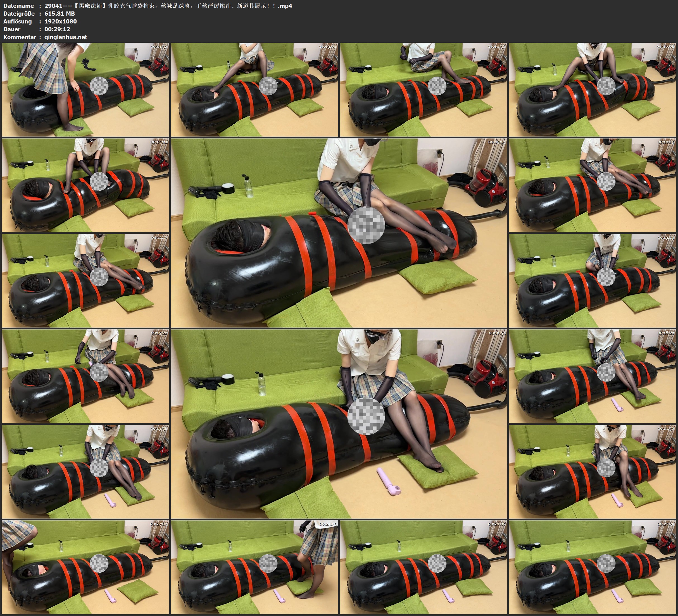Image resolution: width=678 pixels, height=616 pixels.
Task: Click the thumbnail timestamped 00:18:26
Action: pos(593,376)
